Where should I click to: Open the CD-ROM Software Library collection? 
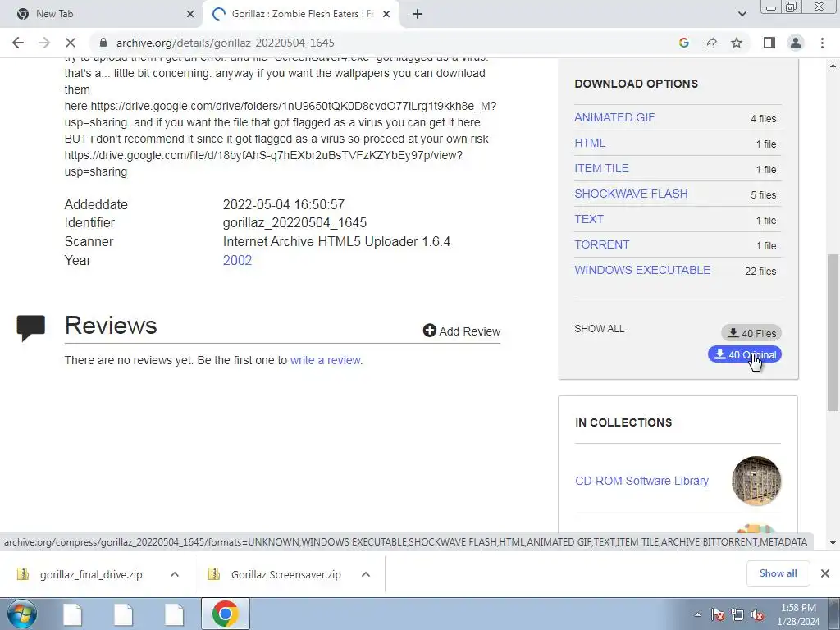[x=641, y=481]
